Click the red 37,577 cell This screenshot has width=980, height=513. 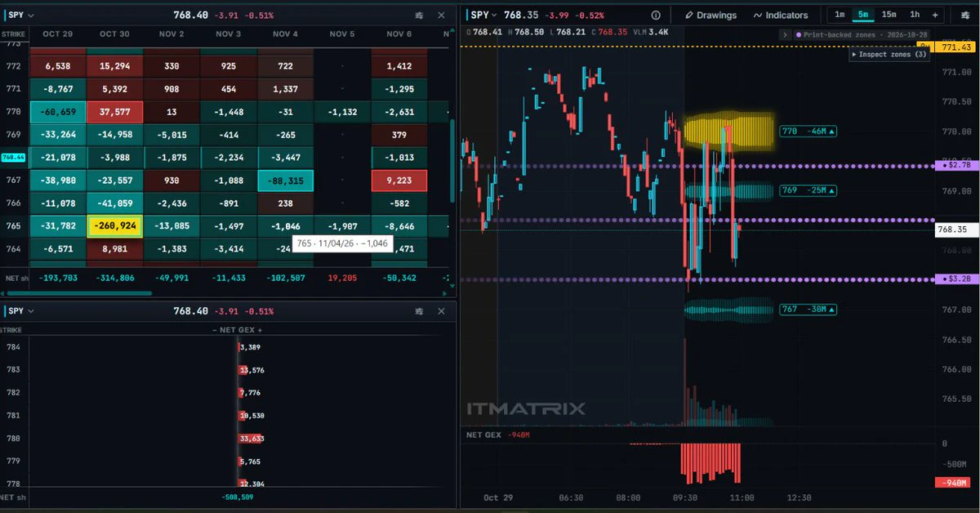point(114,112)
